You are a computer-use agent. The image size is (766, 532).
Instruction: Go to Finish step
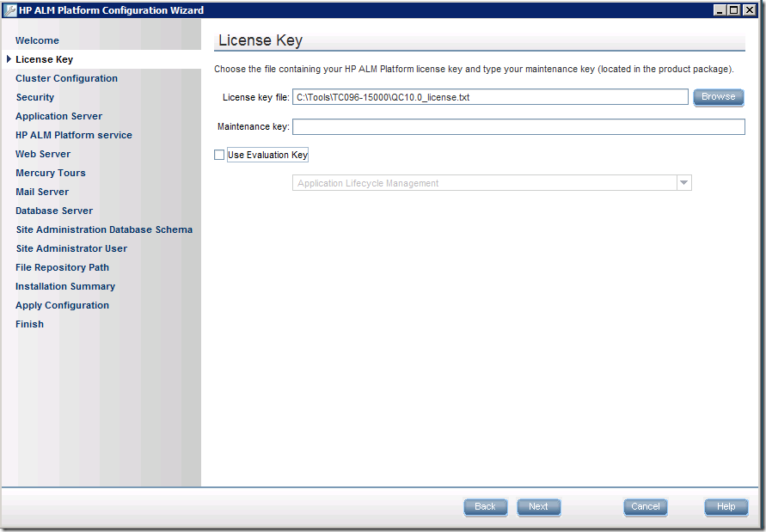click(29, 324)
